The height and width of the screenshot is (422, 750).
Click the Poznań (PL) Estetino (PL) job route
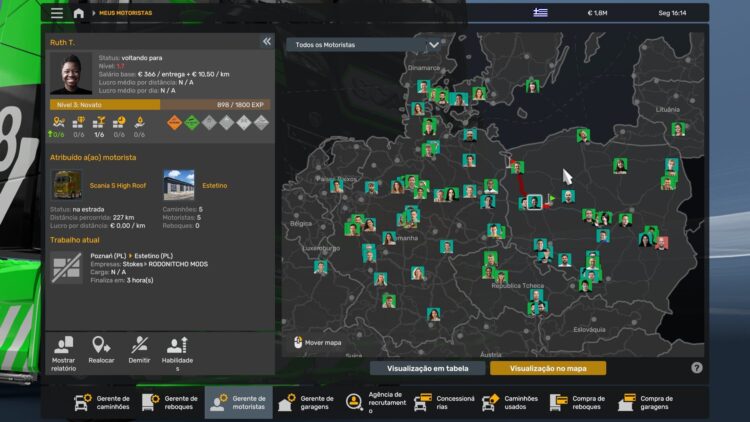click(x=132, y=256)
